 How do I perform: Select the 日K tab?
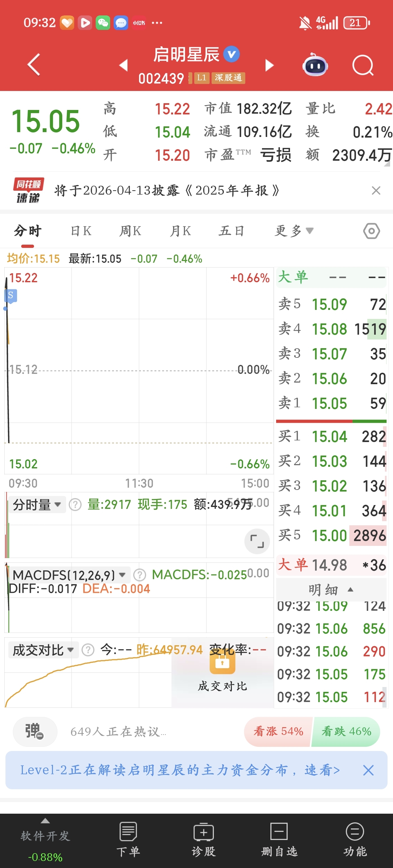click(81, 231)
